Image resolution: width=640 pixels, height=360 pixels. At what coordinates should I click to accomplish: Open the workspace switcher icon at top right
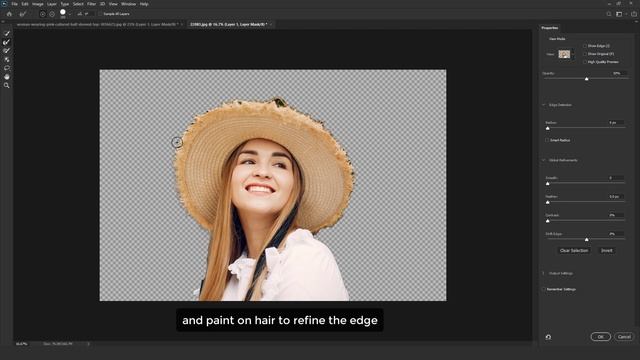coord(619,14)
